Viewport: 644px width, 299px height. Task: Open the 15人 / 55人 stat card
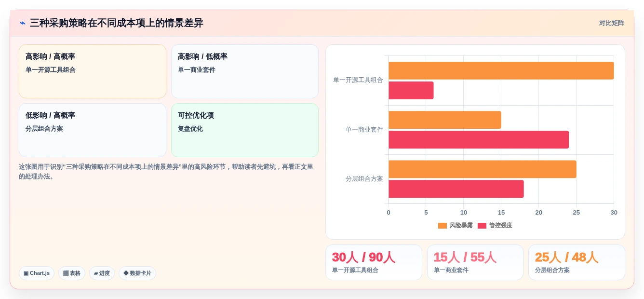pyautogui.click(x=475, y=262)
